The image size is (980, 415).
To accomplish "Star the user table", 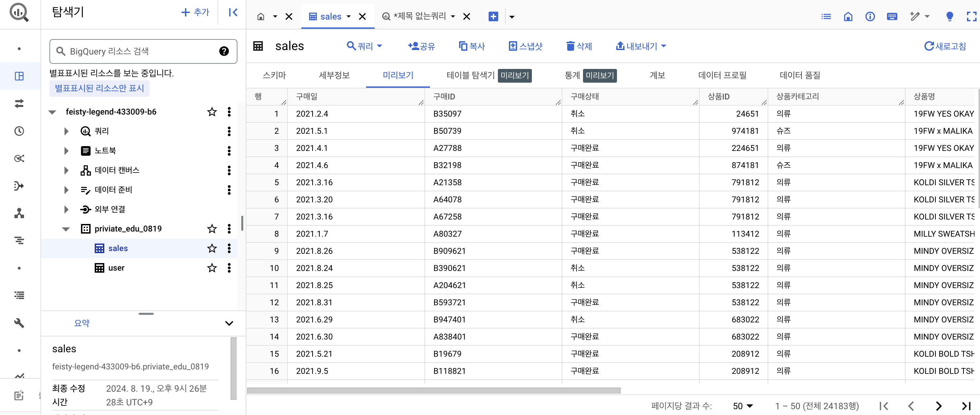I will tap(212, 268).
